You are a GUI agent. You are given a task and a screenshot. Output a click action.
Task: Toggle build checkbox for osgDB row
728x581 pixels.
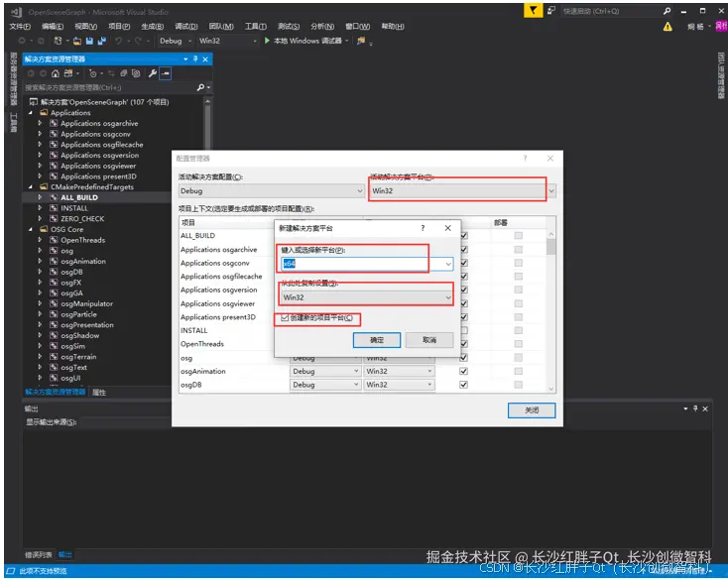(463, 385)
